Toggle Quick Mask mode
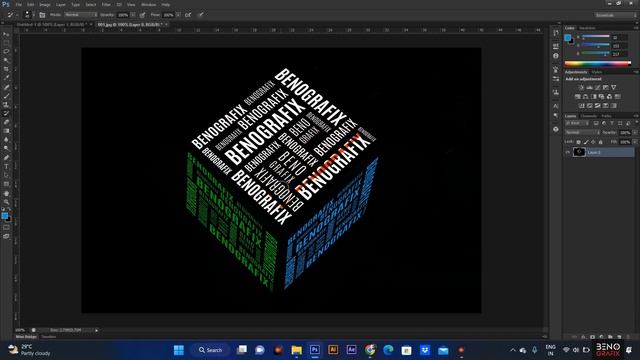Screen dimensions: 640x360 (6, 228)
